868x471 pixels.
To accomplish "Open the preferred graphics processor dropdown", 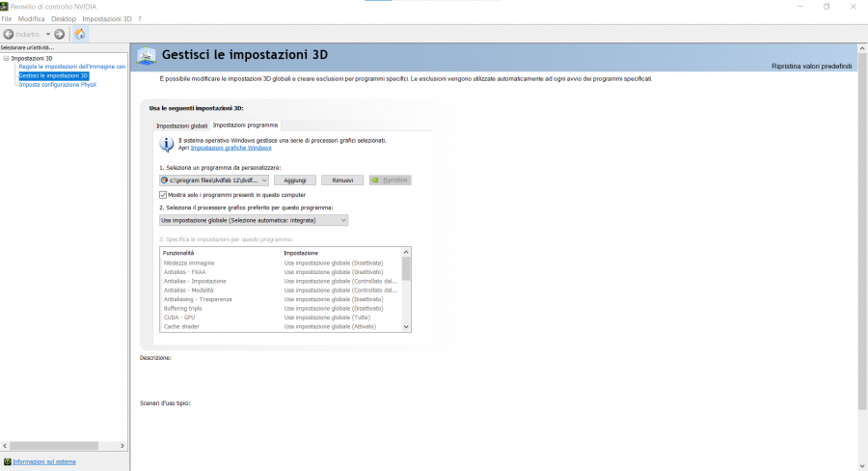I will click(x=254, y=220).
